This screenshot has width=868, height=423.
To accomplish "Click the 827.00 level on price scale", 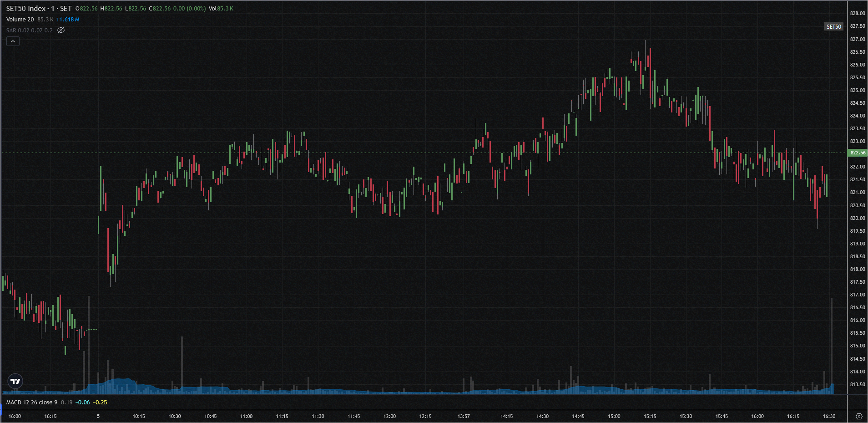I will pyautogui.click(x=857, y=39).
